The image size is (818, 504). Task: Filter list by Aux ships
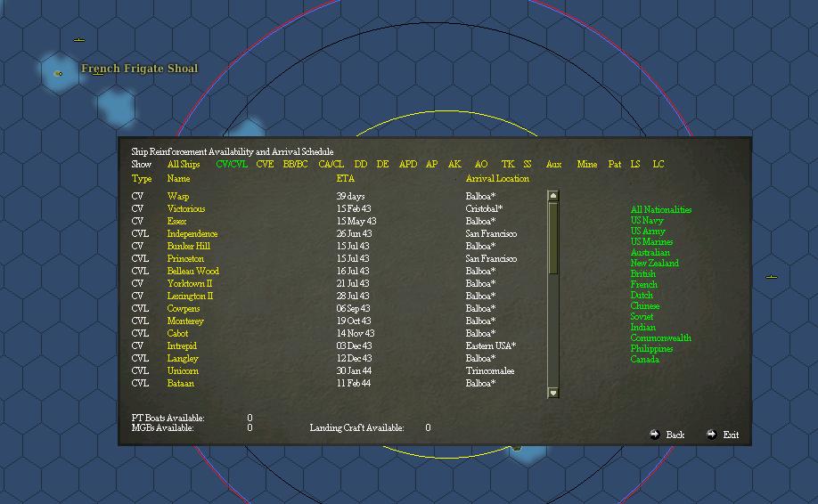[553, 164]
